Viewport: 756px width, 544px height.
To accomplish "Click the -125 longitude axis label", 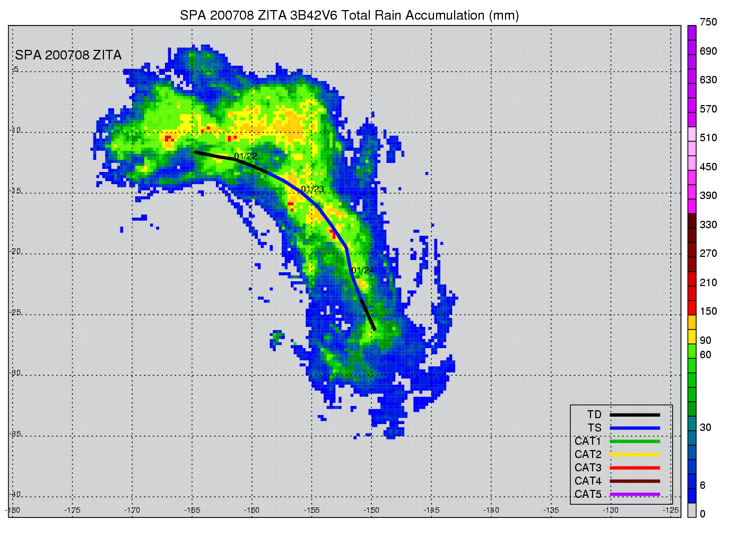I will click(671, 511).
